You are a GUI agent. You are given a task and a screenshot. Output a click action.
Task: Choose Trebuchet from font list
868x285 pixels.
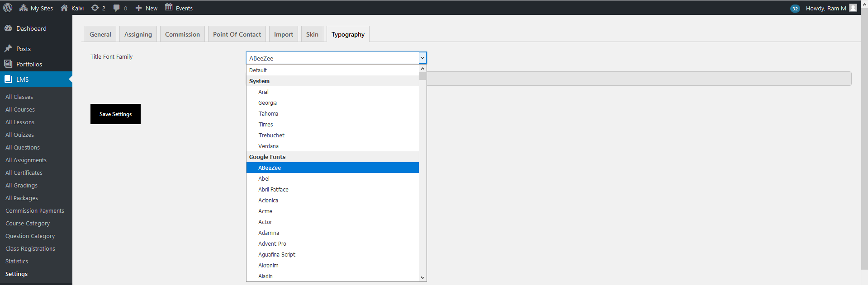coord(332,135)
